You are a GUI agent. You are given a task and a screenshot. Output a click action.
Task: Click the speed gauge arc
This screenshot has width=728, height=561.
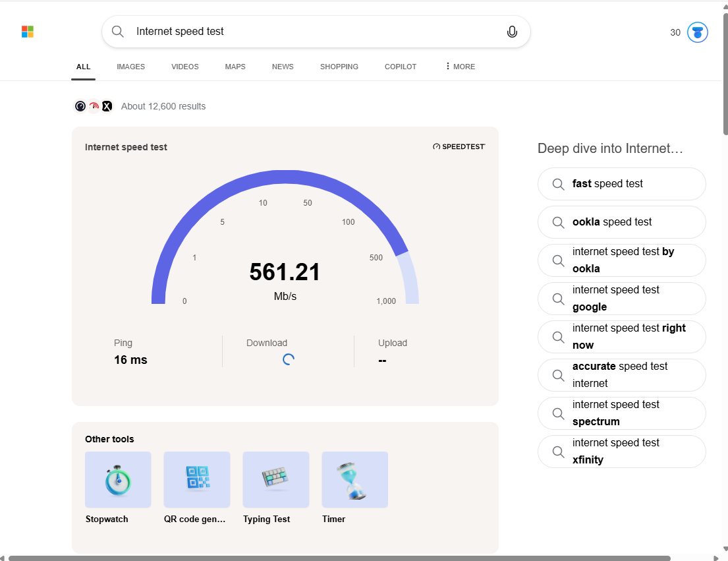click(285, 177)
